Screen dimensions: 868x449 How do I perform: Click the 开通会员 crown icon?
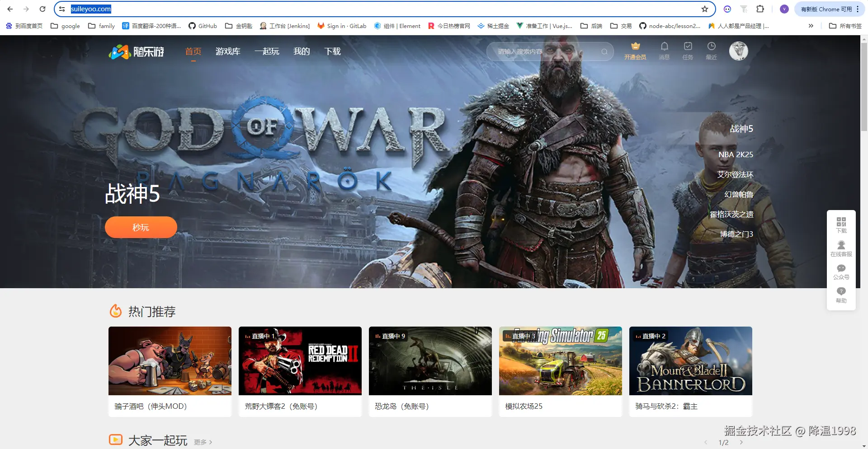pyautogui.click(x=635, y=47)
